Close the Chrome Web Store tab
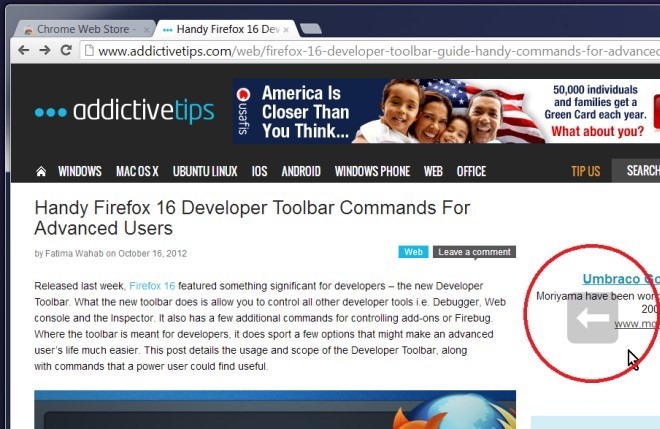Image resolution: width=660 pixels, height=429 pixels. coord(146,30)
